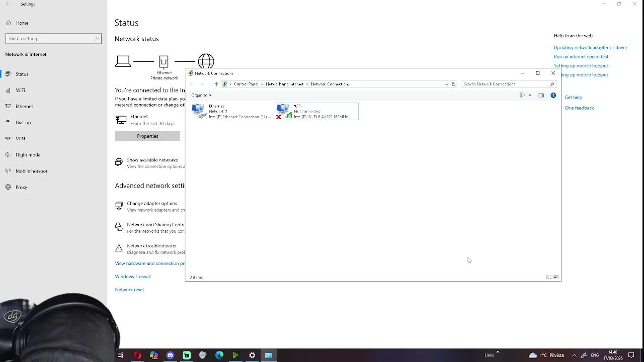This screenshot has height=362, width=644.
Task: Open Network Connections help icon
Action: (x=553, y=95)
